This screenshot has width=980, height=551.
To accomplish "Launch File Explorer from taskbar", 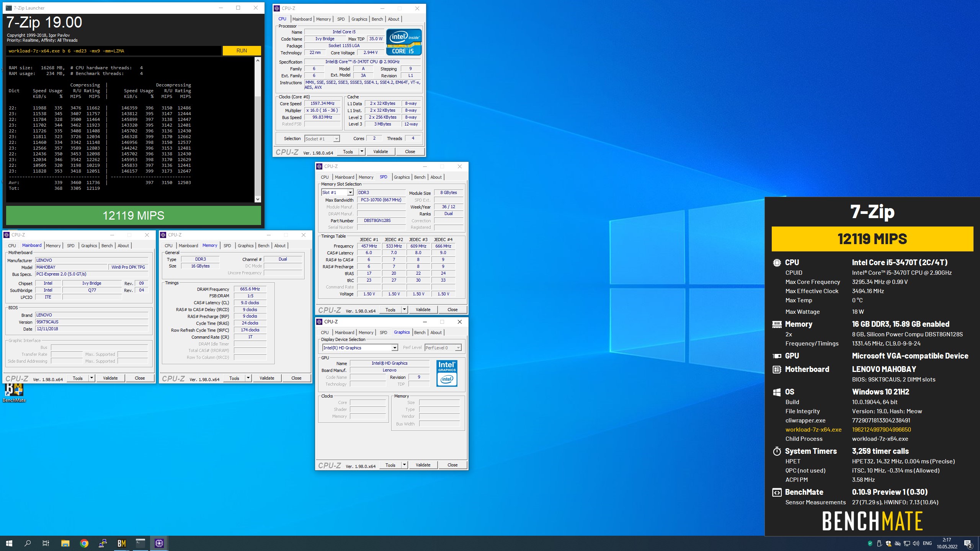I will 65,543.
